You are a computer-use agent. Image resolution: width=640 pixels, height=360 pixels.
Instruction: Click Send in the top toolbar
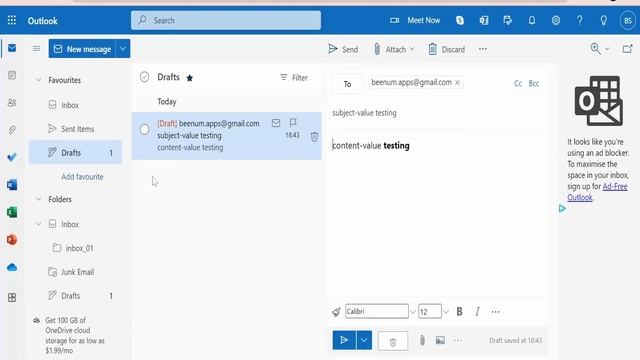(343, 49)
